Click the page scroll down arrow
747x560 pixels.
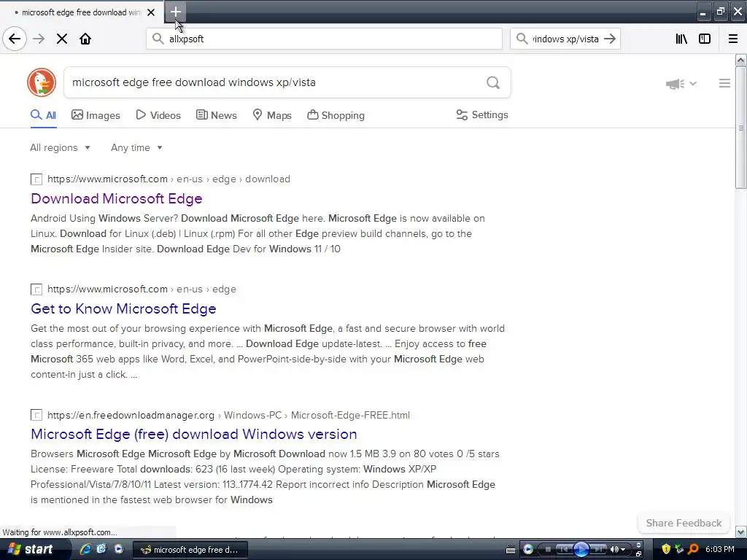740,532
